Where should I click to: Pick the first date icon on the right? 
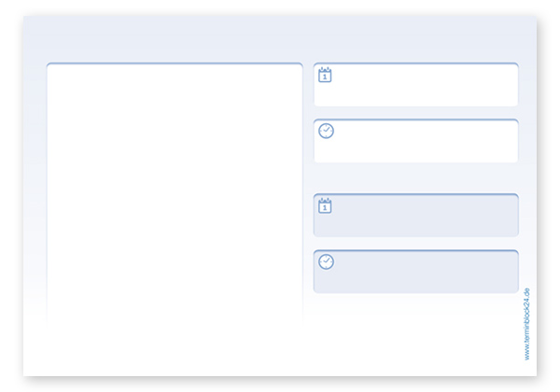(325, 75)
